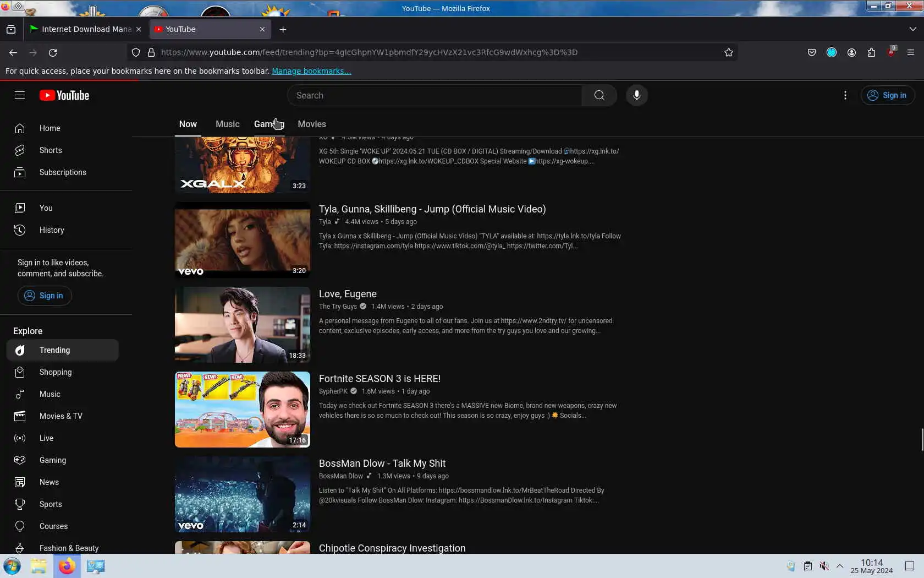Open Firefox account menu
This screenshot has height=578, width=924.
pos(851,52)
